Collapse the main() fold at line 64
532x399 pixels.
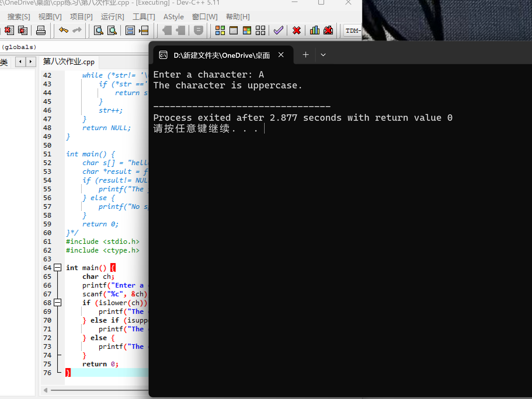pos(58,267)
